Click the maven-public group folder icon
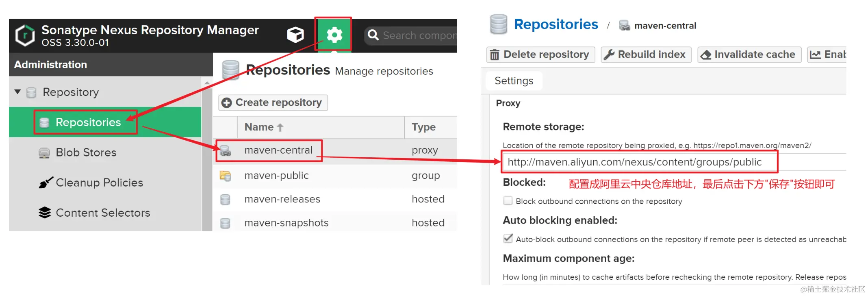The height and width of the screenshot is (296, 868). [225, 176]
